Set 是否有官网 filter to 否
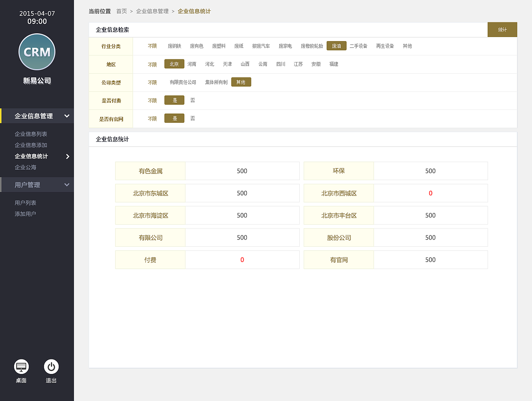532x401 pixels. point(192,118)
